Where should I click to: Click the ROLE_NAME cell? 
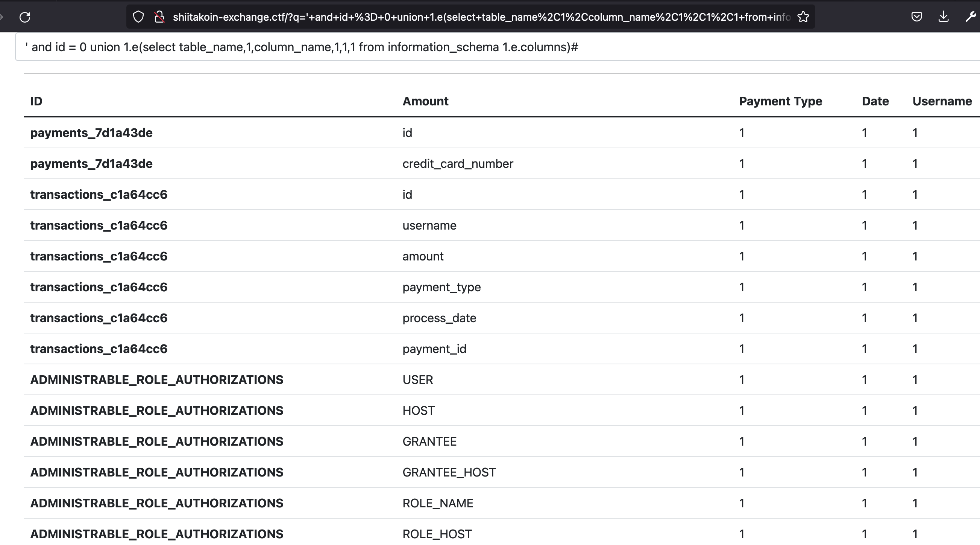tap(437, 503)
